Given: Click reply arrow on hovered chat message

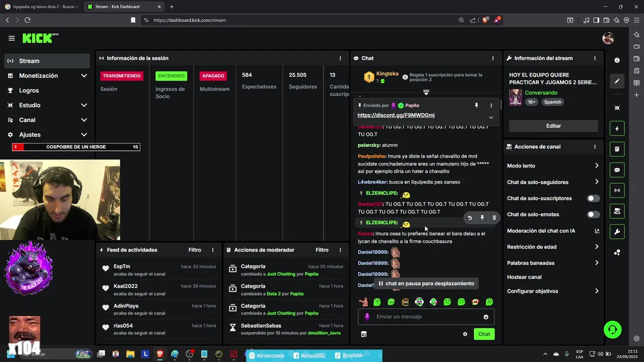Looking at the screenshot, I should pos(470,218).
